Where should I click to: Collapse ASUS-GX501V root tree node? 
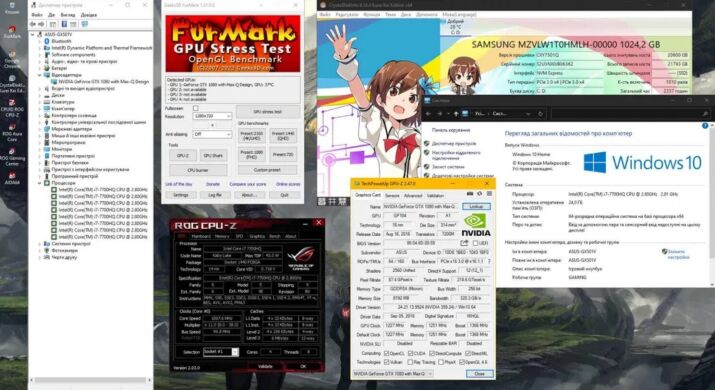(32, 35)
